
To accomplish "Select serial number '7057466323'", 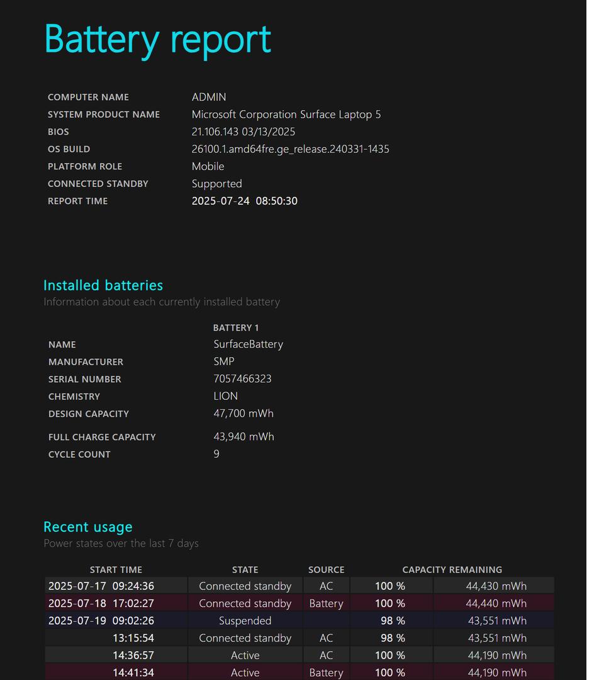I will (242, 378).
